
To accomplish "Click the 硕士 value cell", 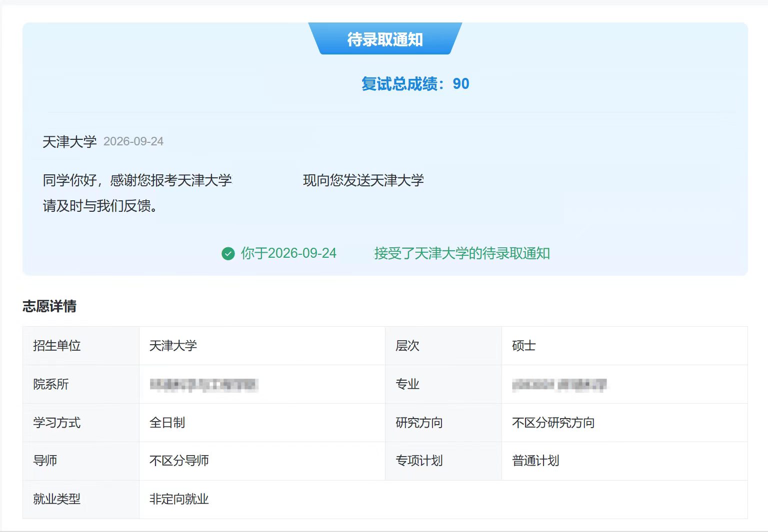I will pos(624,346).
